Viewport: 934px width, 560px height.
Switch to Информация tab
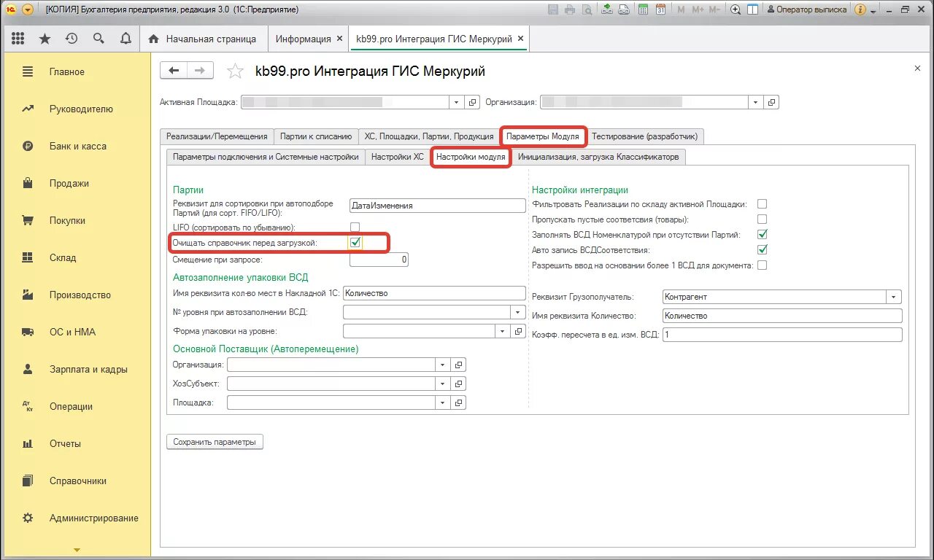(303, 39)
